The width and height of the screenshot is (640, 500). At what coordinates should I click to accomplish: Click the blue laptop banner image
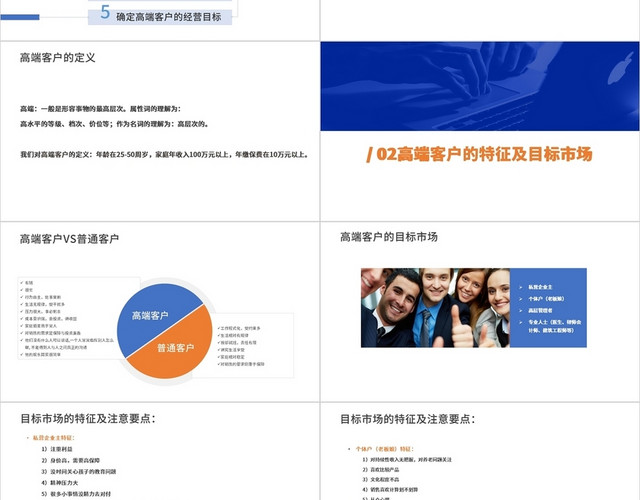(480, 86)
